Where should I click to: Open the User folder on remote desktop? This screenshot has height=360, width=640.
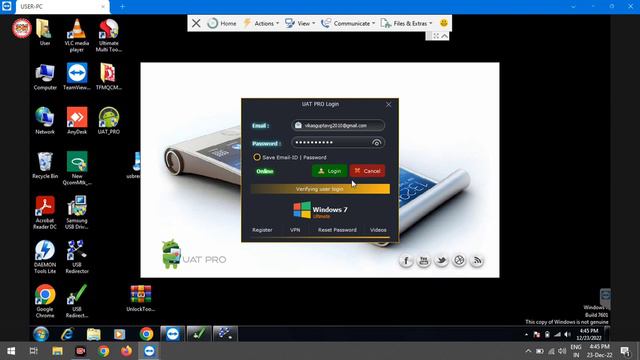click(x=44, y=33)
